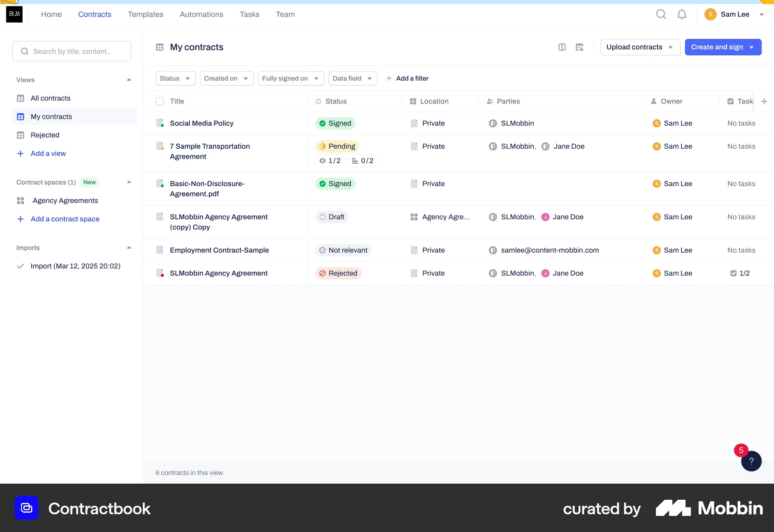Open the search magnifier icon in top bar

pyautogui.click(x=661, y=14)
